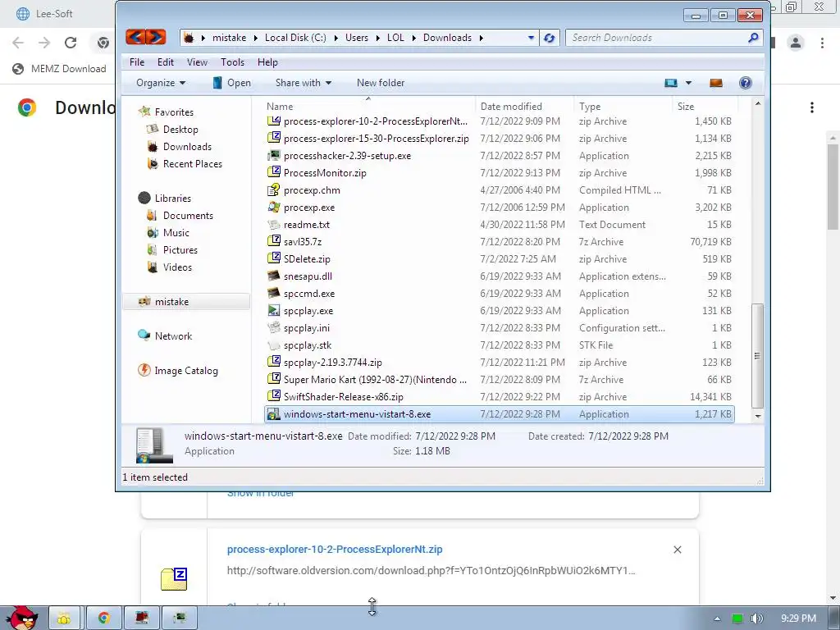Viewport: 840px width, 630px height.
Task: Click the snesapu.dll file icon
Action: coord(274,276)
